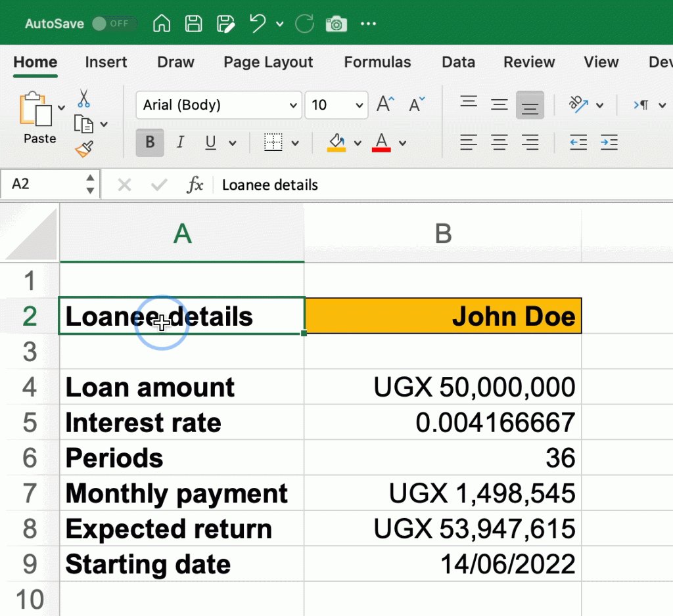
Task: Open the Page Layout tab
Action: [268, 62]
